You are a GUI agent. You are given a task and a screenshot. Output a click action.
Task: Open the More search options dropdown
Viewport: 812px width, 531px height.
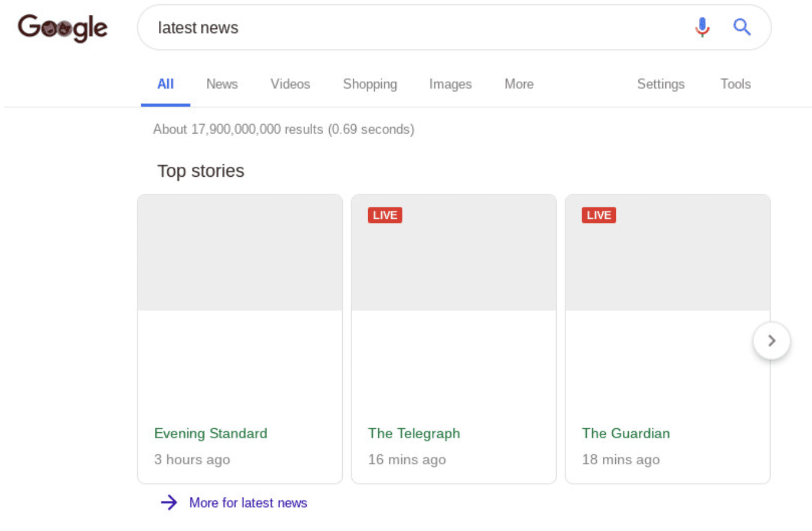point(519,84)
